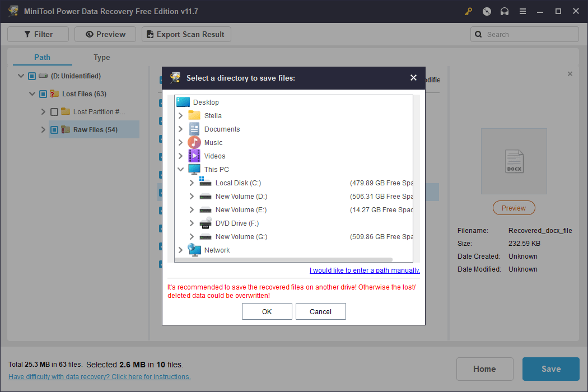Screen dimensions: 588x392
Task: Select the DVD Drive (F:) icon
Action: pos(206,223)
